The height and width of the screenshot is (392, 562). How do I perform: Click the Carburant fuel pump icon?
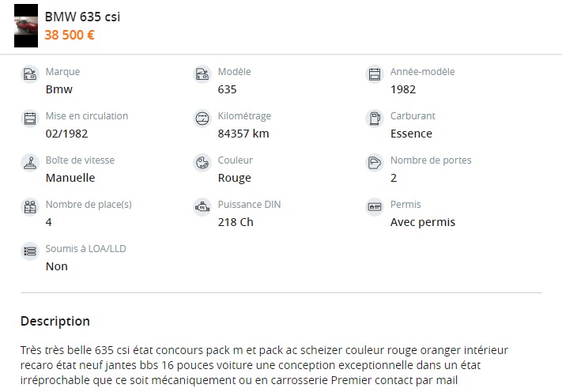point(375,119)
